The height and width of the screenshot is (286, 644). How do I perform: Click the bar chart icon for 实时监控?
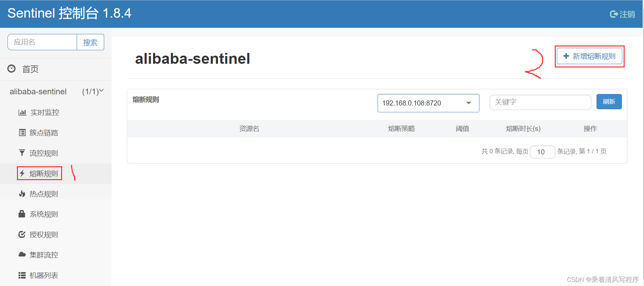22,112
